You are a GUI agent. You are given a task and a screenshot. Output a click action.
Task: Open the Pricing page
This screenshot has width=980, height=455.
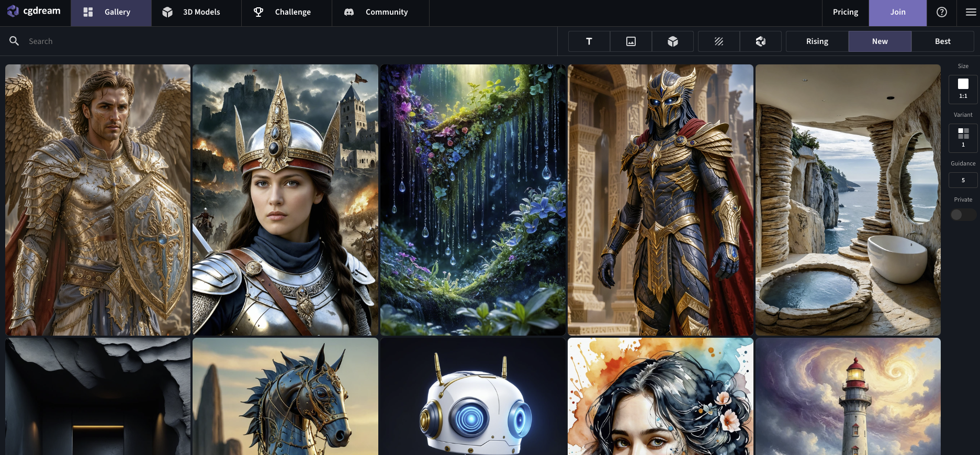[845, 13]
